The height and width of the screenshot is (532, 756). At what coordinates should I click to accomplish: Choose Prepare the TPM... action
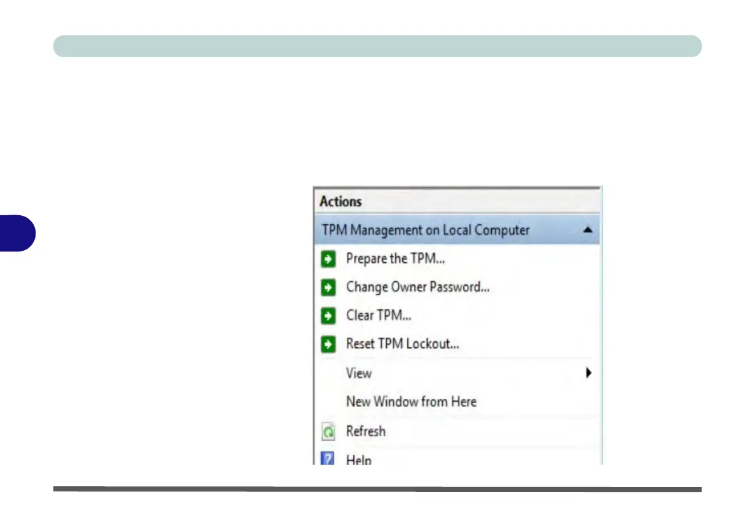click(395, 259)
